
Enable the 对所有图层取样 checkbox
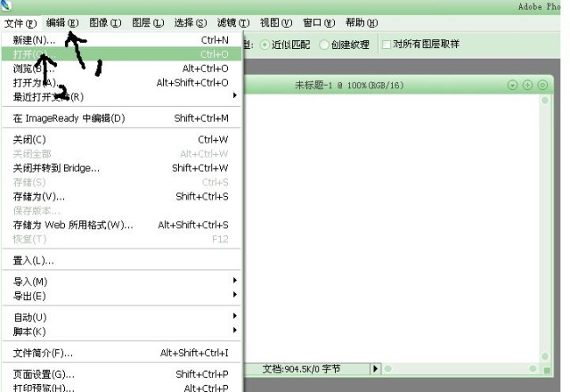click(386, 45)
